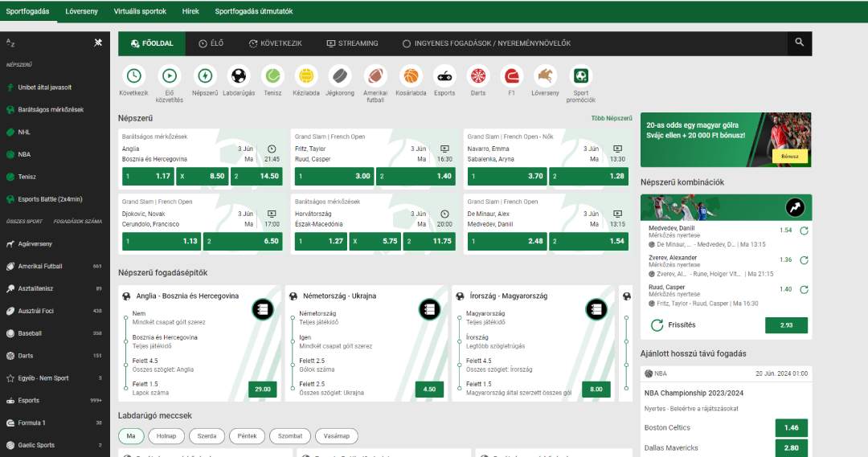868x457 pixels.
Task: Switch to the KÖVETKEZIK navigation tab
Action: click(275, 43)
